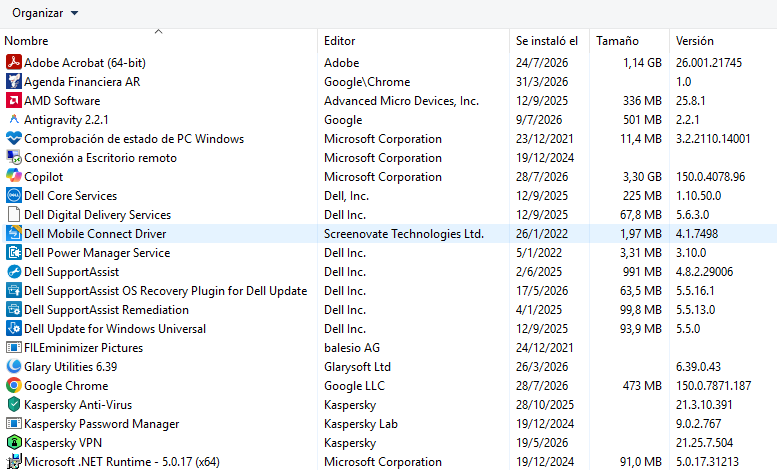Click the Microsoft .NET Runtime icon
Screen dimensions: 777x470
click(x=14, y=462)
